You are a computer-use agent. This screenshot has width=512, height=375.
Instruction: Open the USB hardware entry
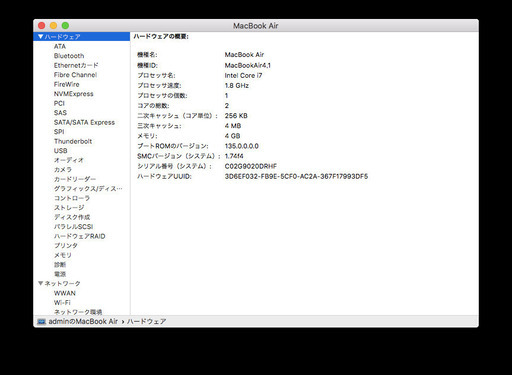click(61, 151)
